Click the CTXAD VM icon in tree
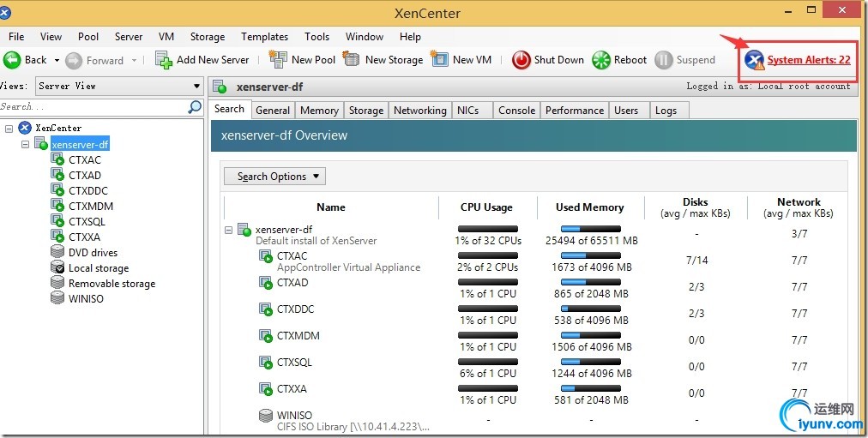The height and width of the screenshot is (438, 868). pos(57,176)
